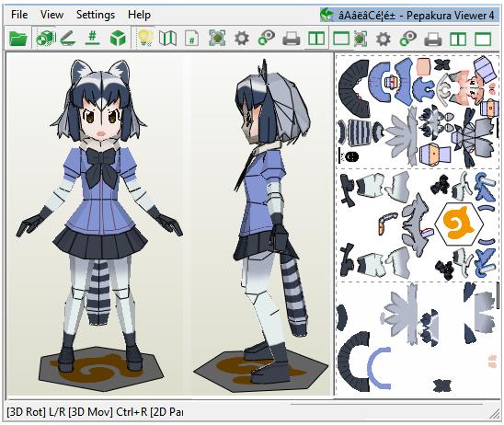Screen dimensions: 504x425
Task: Click the unfolded map pattern icon
Action: 167,39
